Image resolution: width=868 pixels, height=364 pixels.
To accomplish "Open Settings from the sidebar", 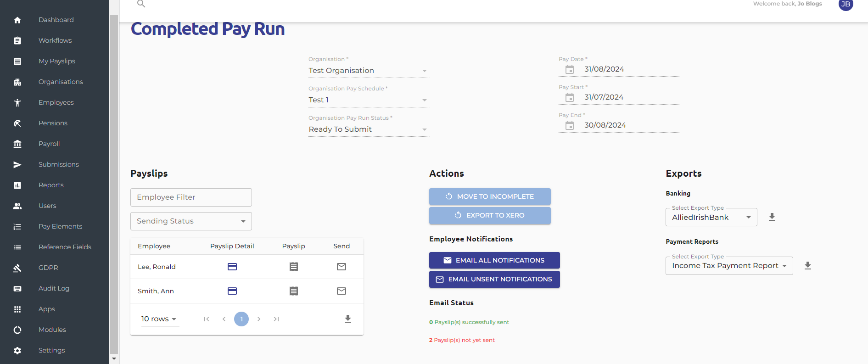I will coord(51,350).
